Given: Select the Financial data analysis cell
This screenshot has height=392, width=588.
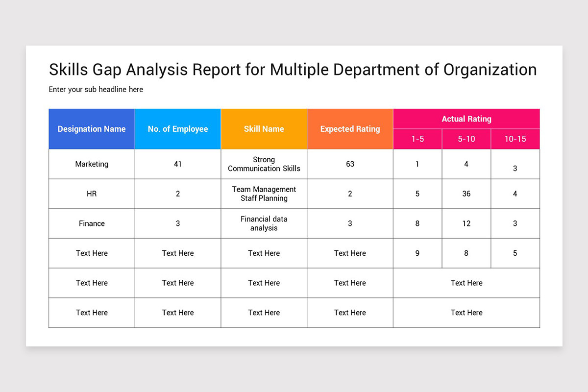Looking at the screenshot, I should 264,223.
